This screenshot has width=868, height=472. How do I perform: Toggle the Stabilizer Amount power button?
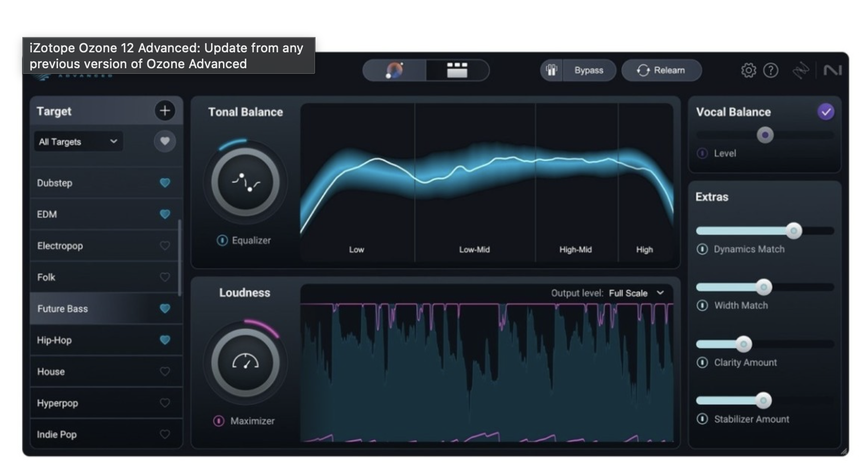tap(702, 419)
